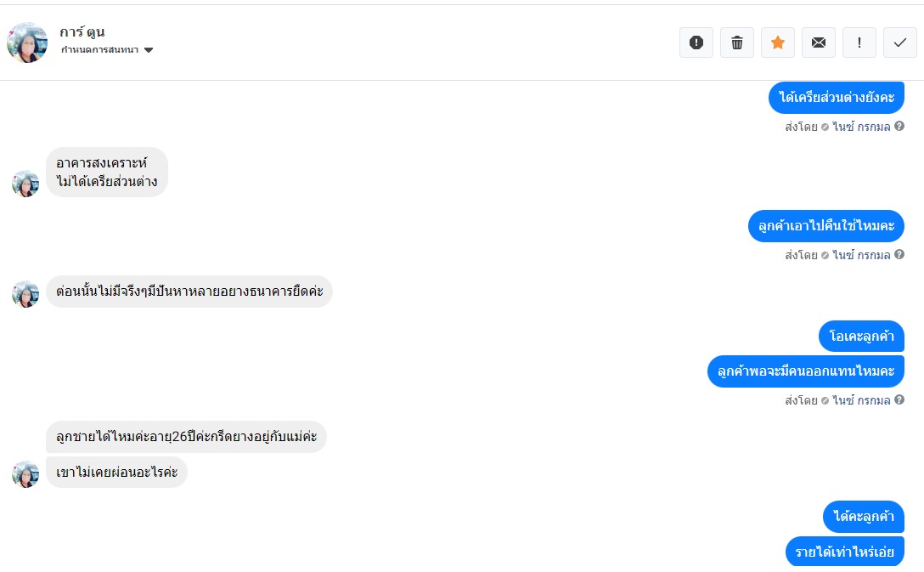924x572 pixels.
Task: Click avatar beside เขาไม่เคยผ่อนอะไรค่ะ message
Action: pos(25,474)
